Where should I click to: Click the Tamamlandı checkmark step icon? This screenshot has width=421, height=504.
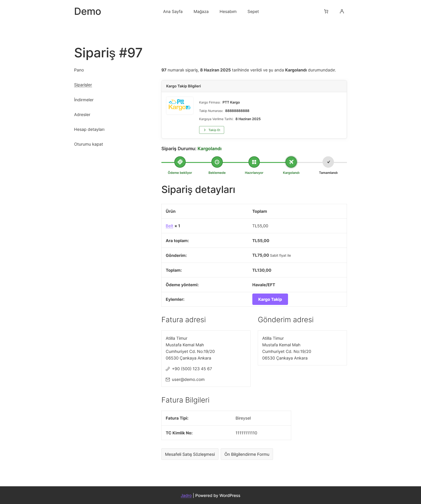pos(328,162)
